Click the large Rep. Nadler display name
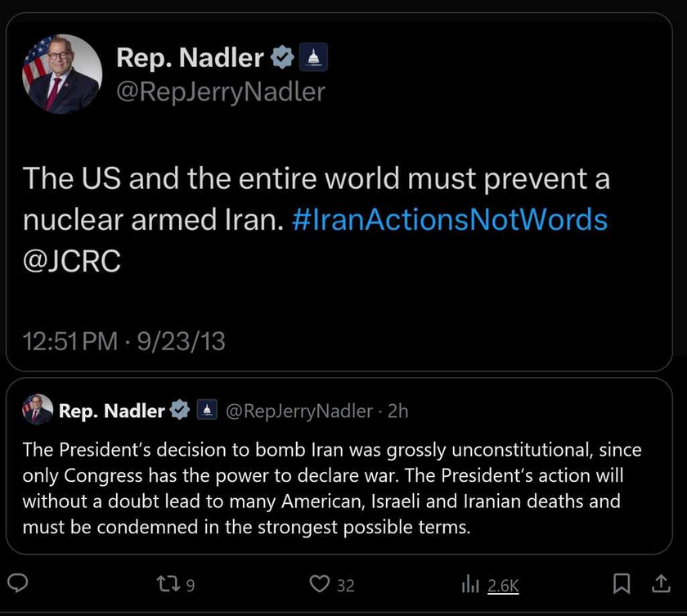Image resolution: width=687 pixels, height=616 pixels. click(190, 57)
